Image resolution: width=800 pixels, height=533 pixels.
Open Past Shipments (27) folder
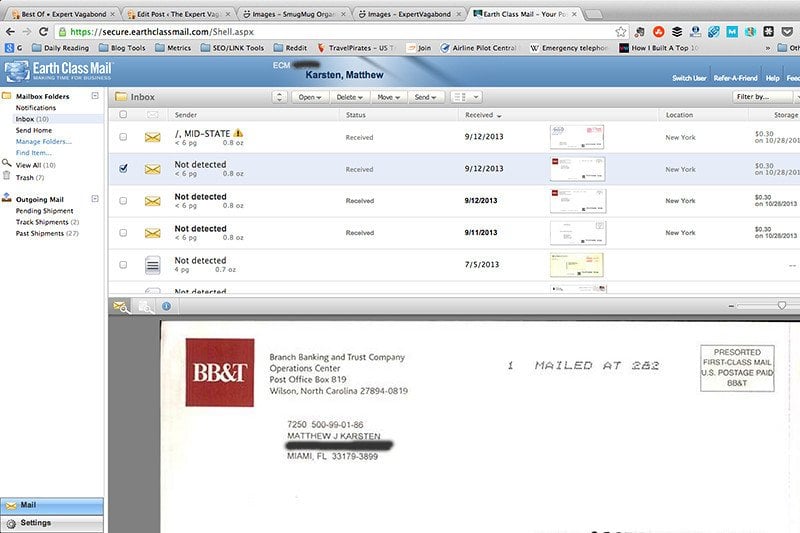(47, 233)
